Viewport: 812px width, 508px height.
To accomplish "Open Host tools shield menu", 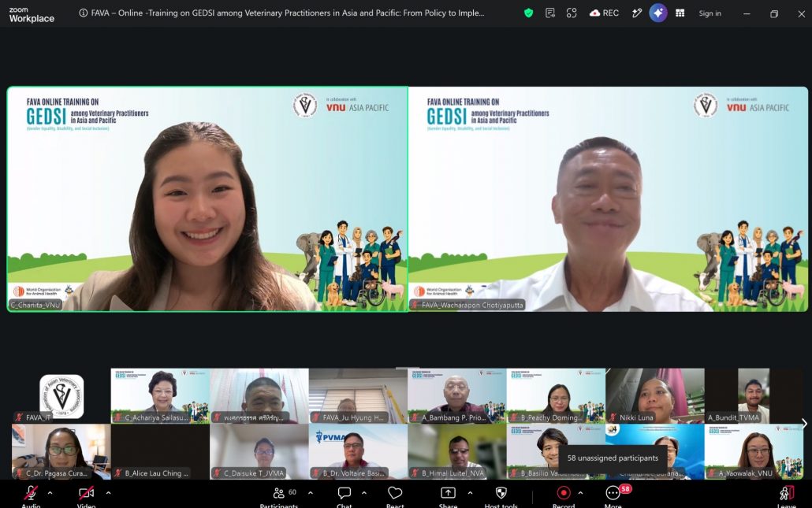I will point(501,495).
